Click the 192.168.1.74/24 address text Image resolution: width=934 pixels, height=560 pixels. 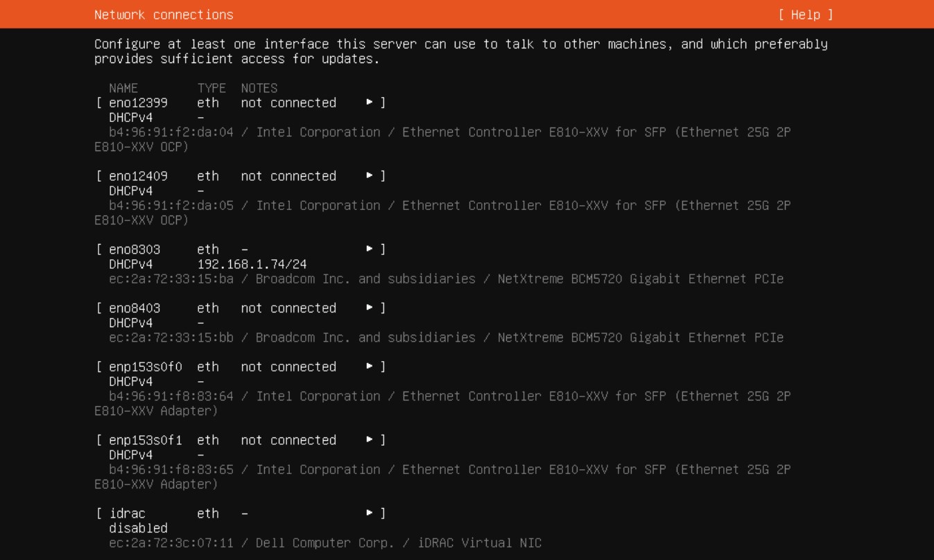click(x=252, y=265)
